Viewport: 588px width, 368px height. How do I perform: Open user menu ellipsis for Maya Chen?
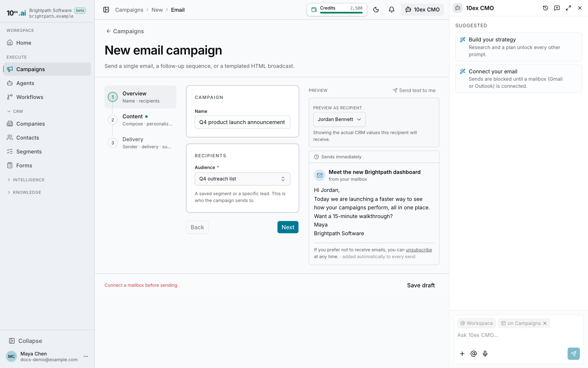point(86,357)
